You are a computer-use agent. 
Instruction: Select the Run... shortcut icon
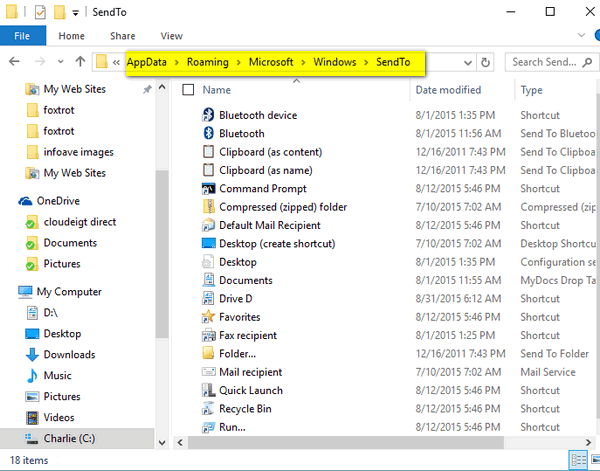(208, 427)
